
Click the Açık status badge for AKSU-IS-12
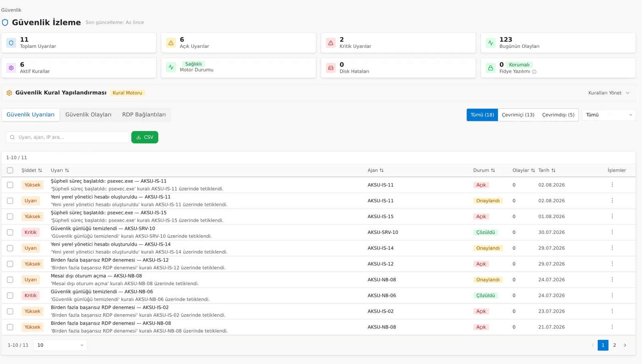point(481,264)
